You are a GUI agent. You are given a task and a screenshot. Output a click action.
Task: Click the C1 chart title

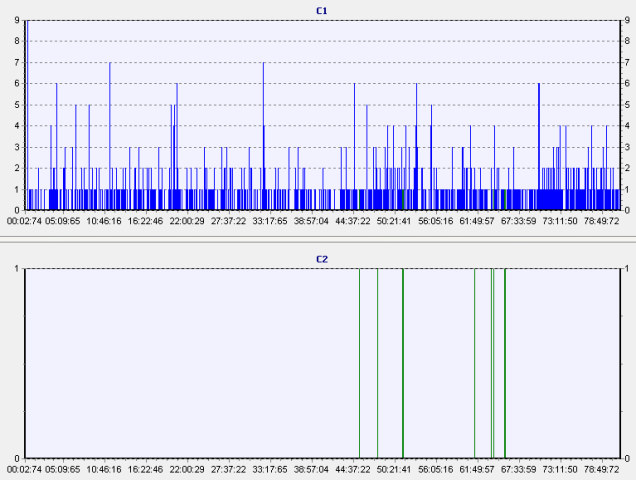point(322,11)
